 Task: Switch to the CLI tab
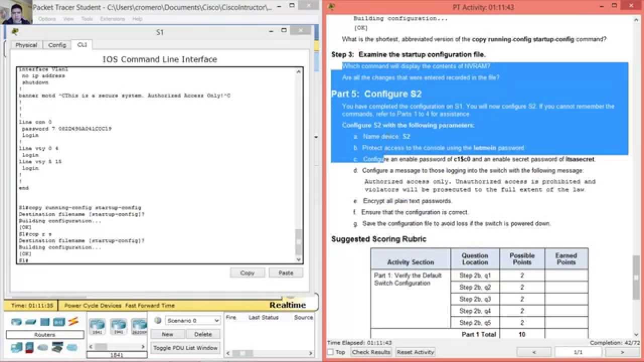(82, 45)
